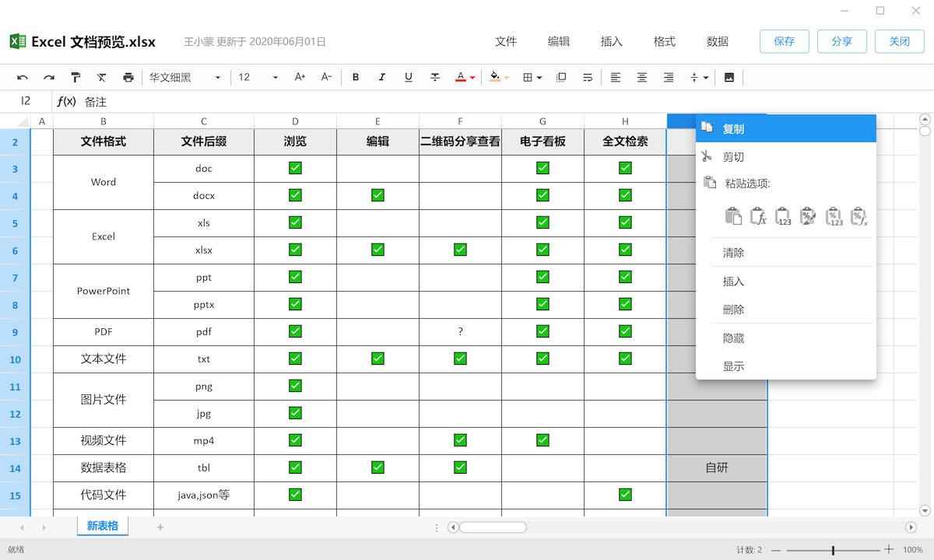This screenshot has width=934, height=560.
Task: Open the cell borders dropdown arrow
Action: click(539, 78)
